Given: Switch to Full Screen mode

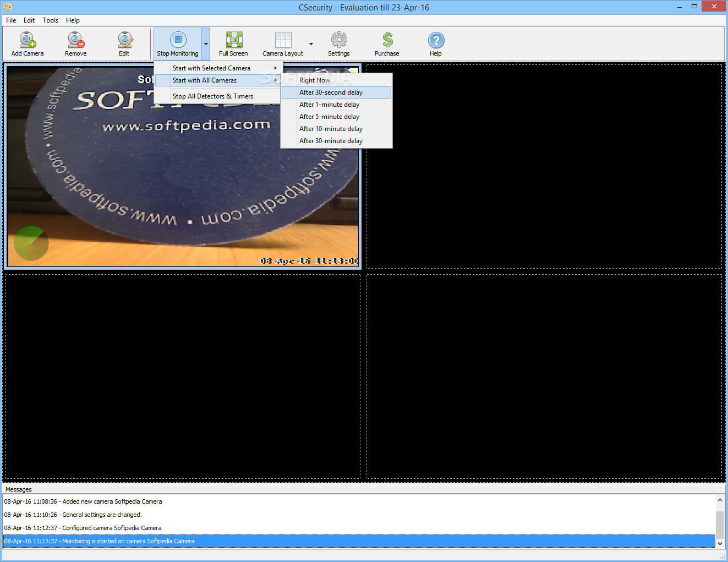Looking at the screenshot, I should coord(233,44).
